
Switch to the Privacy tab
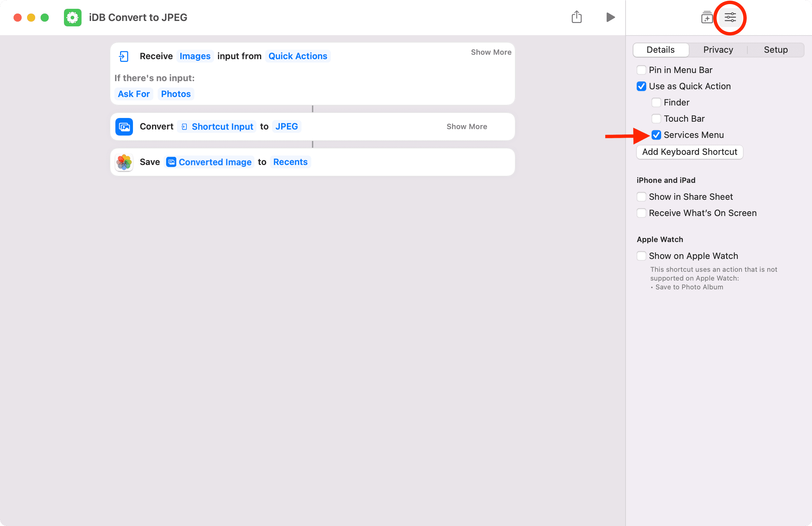[718, 49]
